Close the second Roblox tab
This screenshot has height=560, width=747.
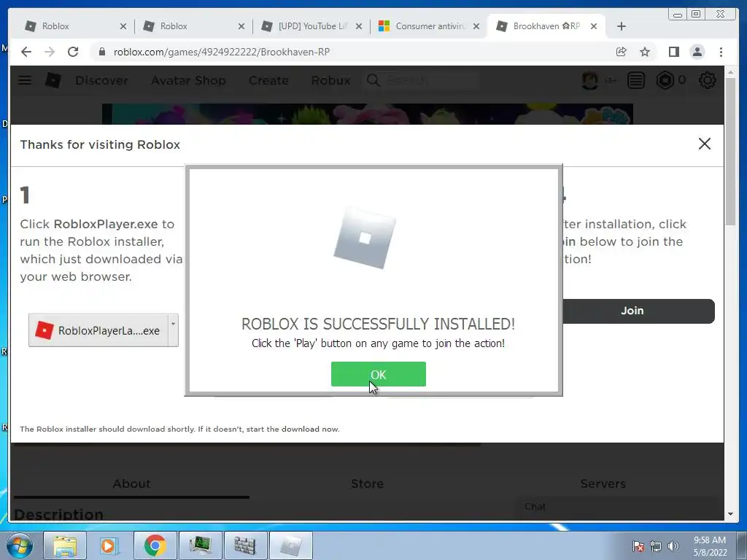click(x=241, y=27)
